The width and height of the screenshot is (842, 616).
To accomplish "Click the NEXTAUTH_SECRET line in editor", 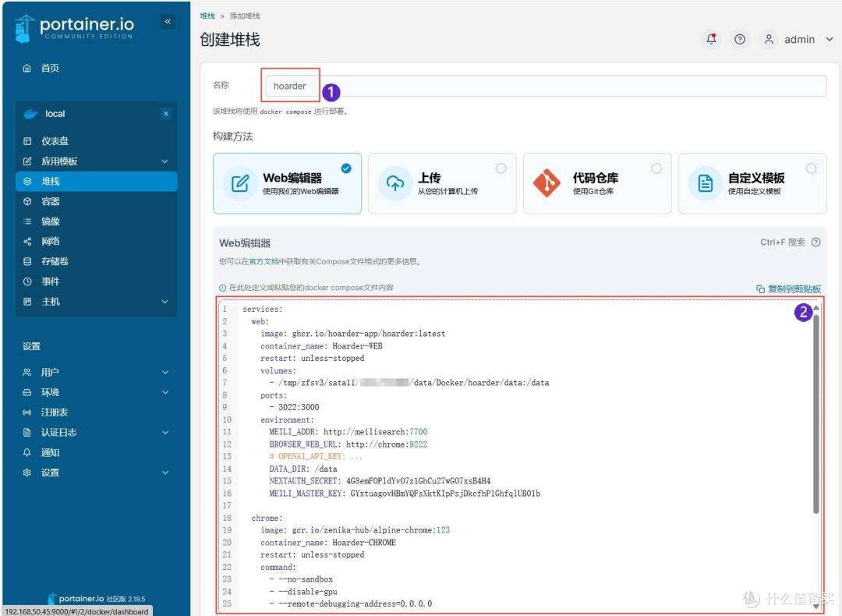I will click(380, 481).
